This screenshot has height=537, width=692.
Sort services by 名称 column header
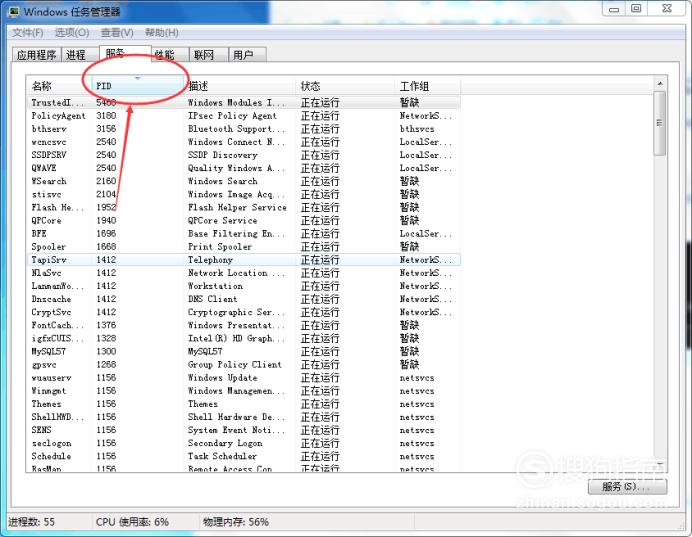59,86
